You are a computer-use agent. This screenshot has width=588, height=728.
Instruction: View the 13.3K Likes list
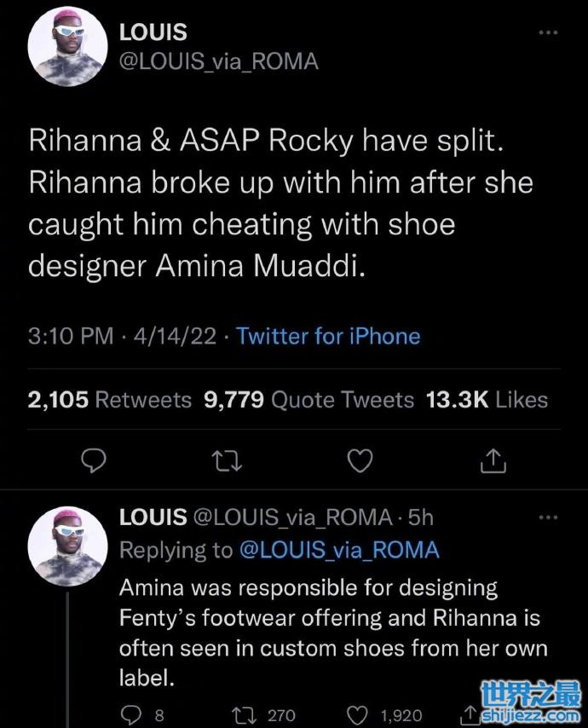[487, 399]
